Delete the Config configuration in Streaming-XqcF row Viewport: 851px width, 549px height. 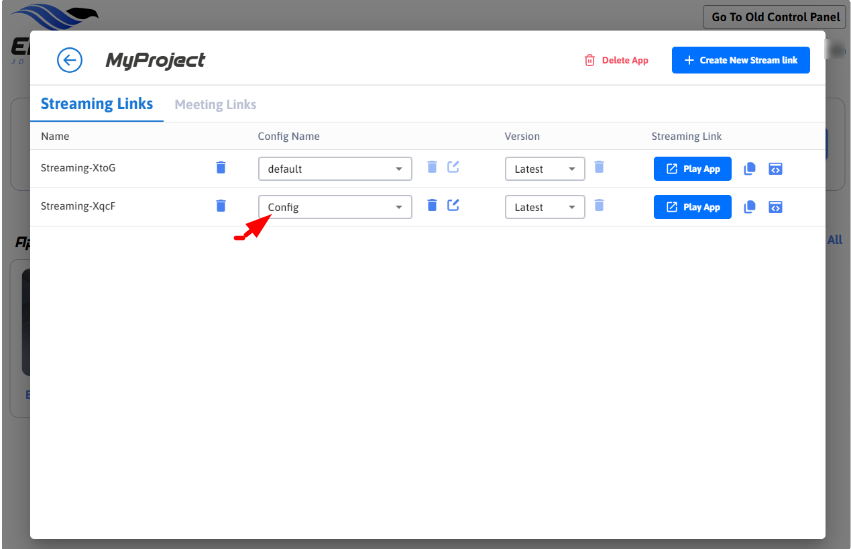pyautogui.click(x=432, y=205)
